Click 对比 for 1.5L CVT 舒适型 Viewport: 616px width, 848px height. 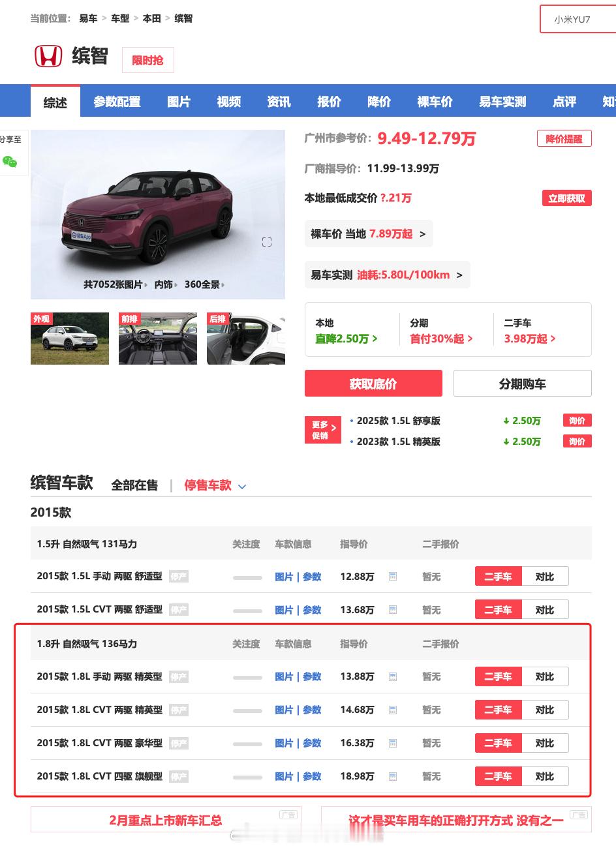pyautogui.click(x=545, y=610)
